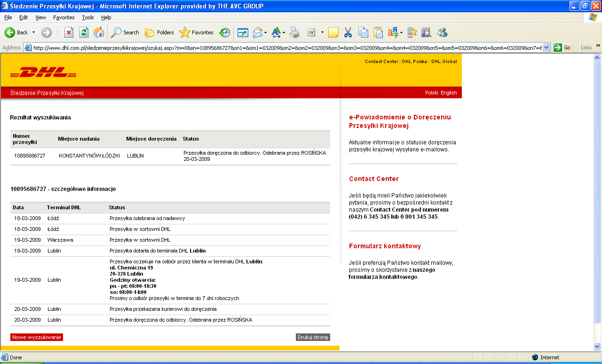
Task: Go to the Home page
Action: (x=99, y=32)
